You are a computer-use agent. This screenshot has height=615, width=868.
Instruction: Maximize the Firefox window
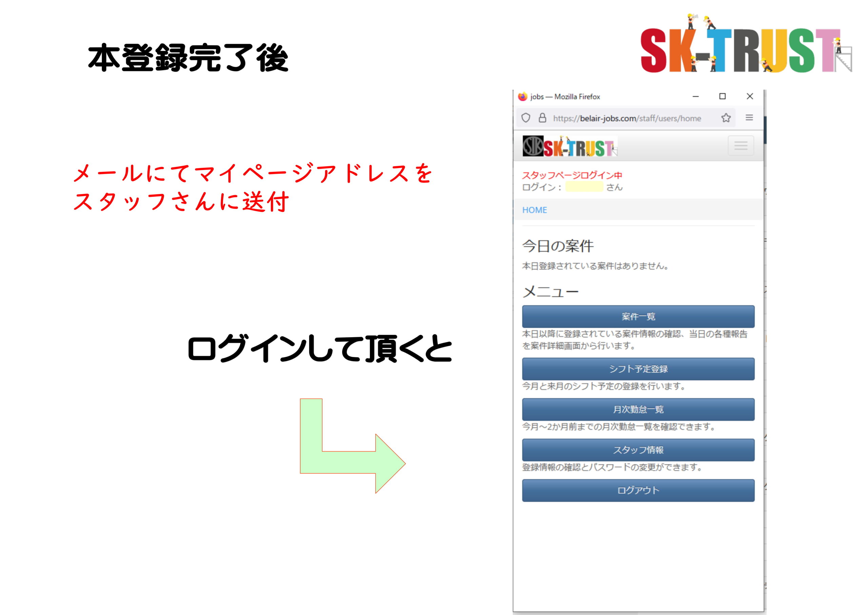coord(722,96)
